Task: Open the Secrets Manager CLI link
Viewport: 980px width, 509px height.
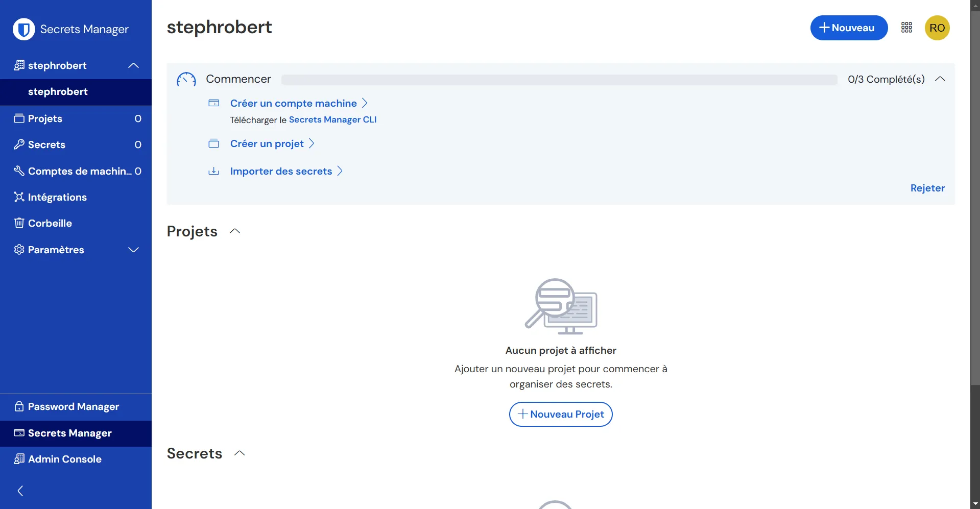Action: 332,119
